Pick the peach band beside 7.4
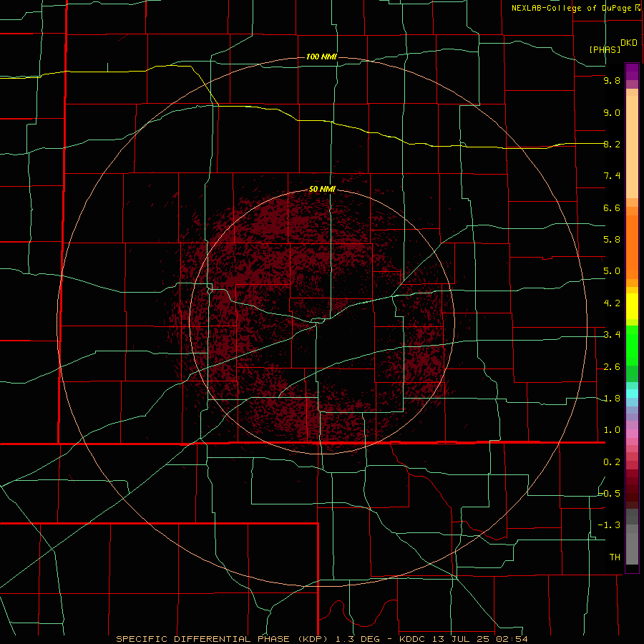644x644 pixels. (632, 146)
